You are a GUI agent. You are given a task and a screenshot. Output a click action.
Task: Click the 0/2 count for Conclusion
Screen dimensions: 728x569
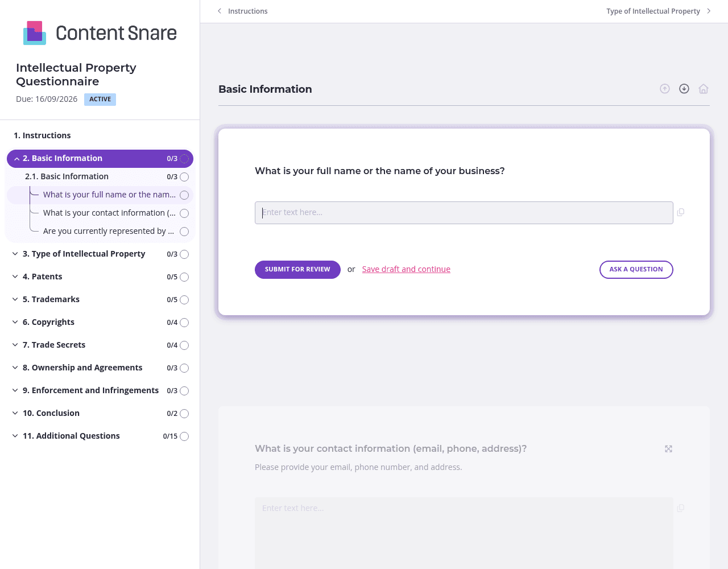172,414
